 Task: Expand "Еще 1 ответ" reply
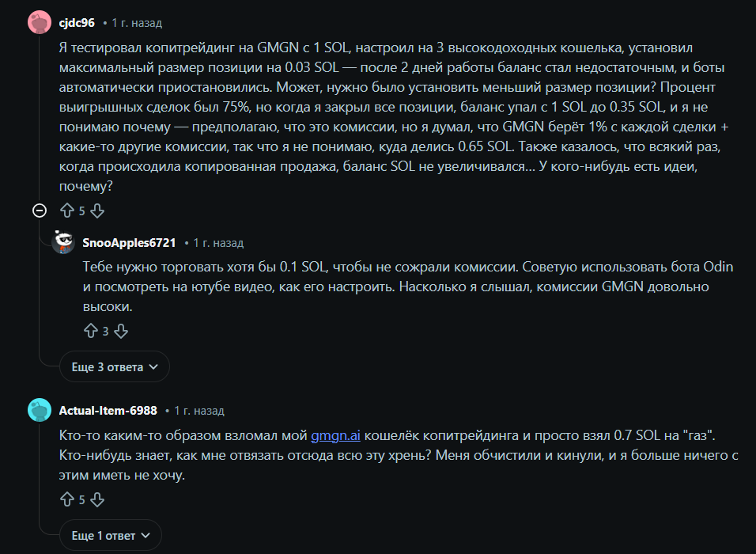[x=111, y=536]
